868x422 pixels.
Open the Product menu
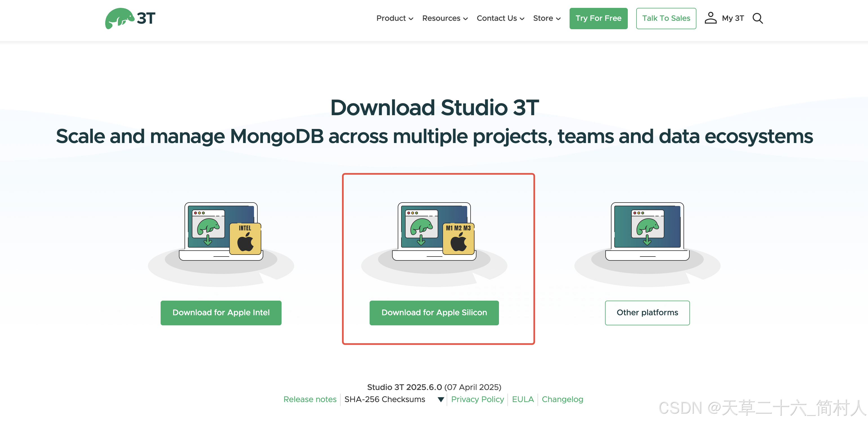point(395,18)
